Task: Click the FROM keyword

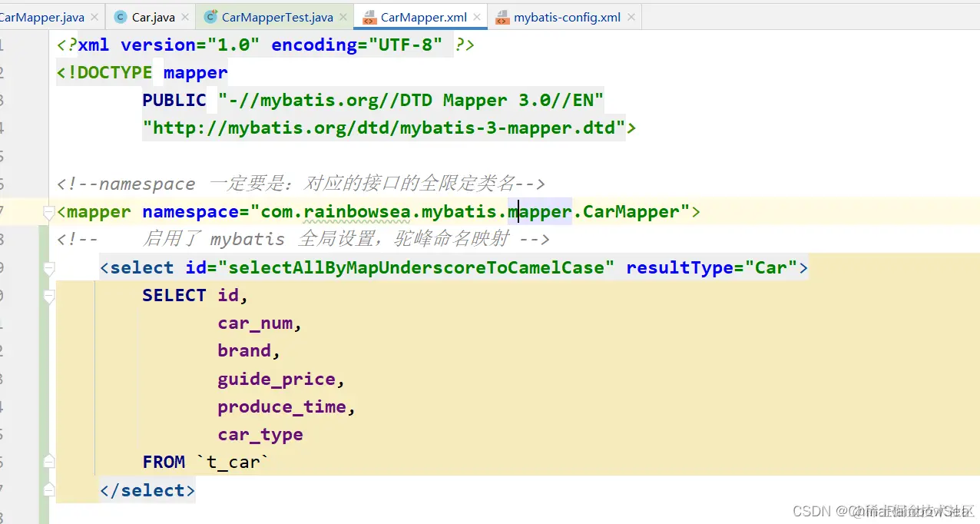Action: [164, 463]
